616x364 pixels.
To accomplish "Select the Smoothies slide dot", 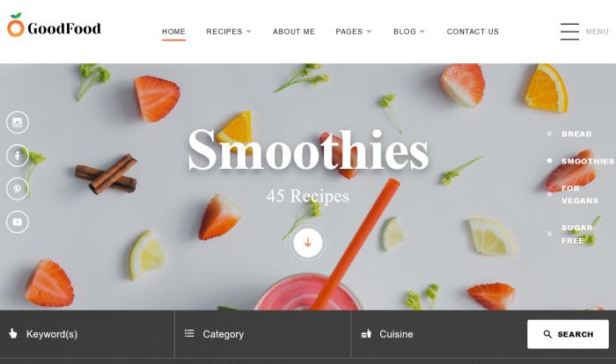I will pyautogui.click(x=549, y=161).
